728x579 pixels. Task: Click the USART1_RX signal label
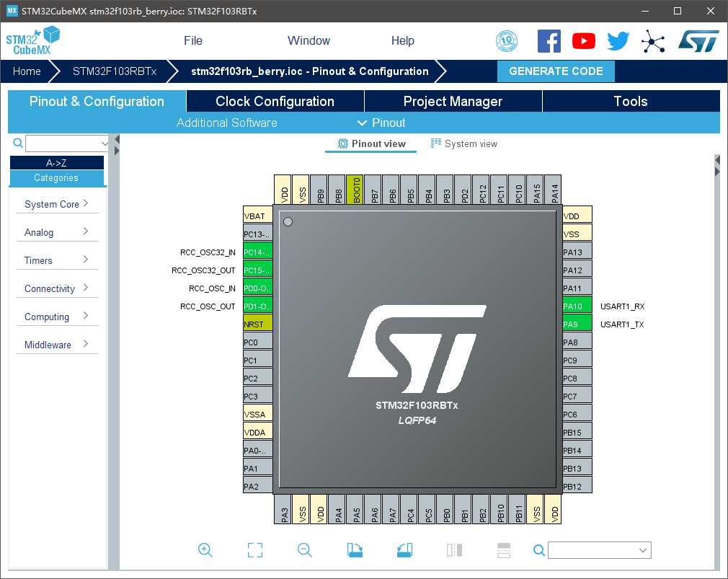pos(622,306)
